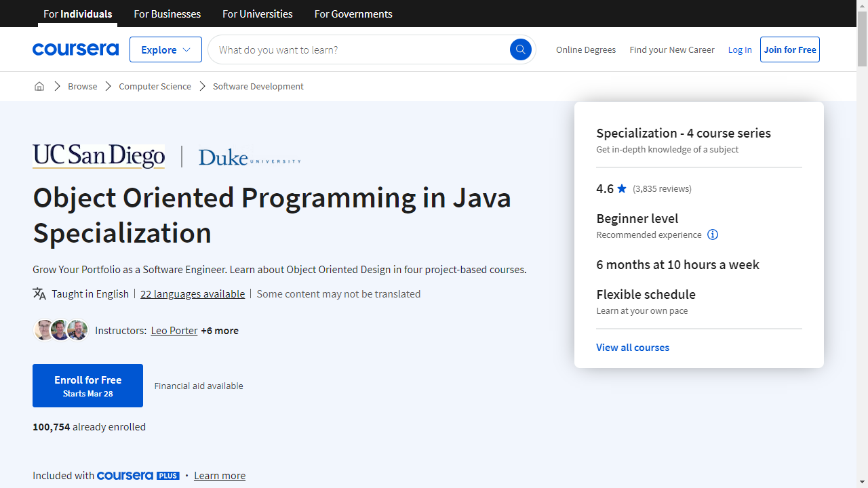Open Leo Porter instructor profile

tap(174, 330)
